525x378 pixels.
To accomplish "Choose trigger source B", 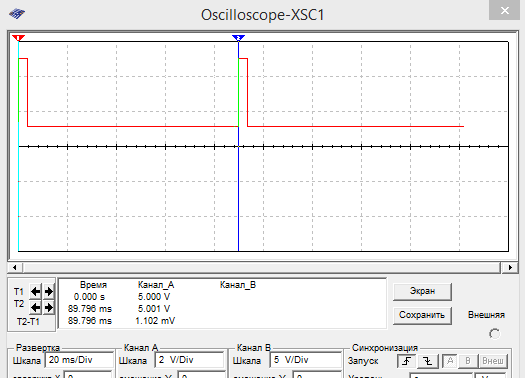I will click(468, 361).
